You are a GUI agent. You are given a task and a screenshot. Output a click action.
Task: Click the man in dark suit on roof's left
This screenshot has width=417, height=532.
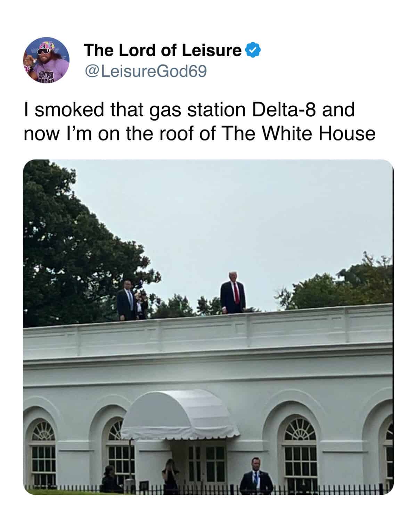[126, 300]
